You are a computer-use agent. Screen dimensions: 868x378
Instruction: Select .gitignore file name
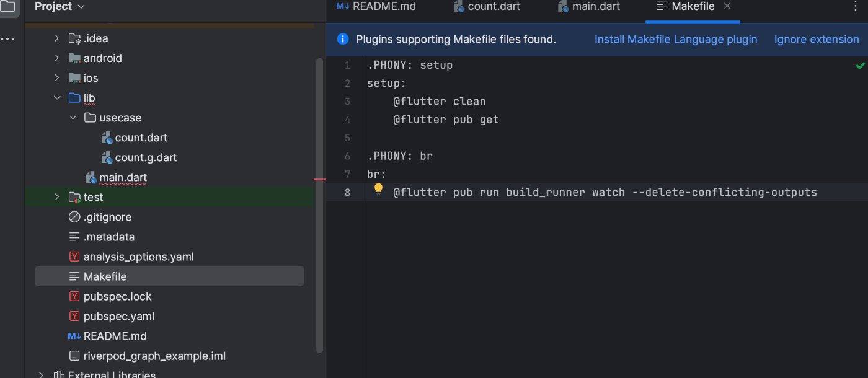tap(108, 217)
